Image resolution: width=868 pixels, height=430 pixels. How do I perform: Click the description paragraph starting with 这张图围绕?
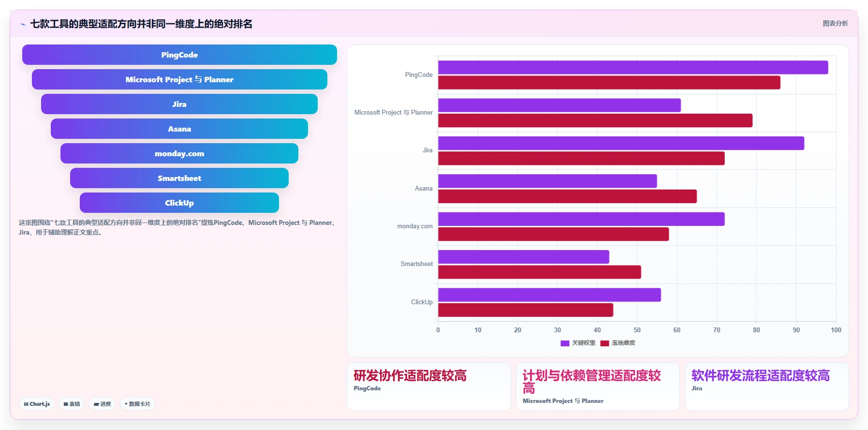pyautogui.click(x=177, y=227)
